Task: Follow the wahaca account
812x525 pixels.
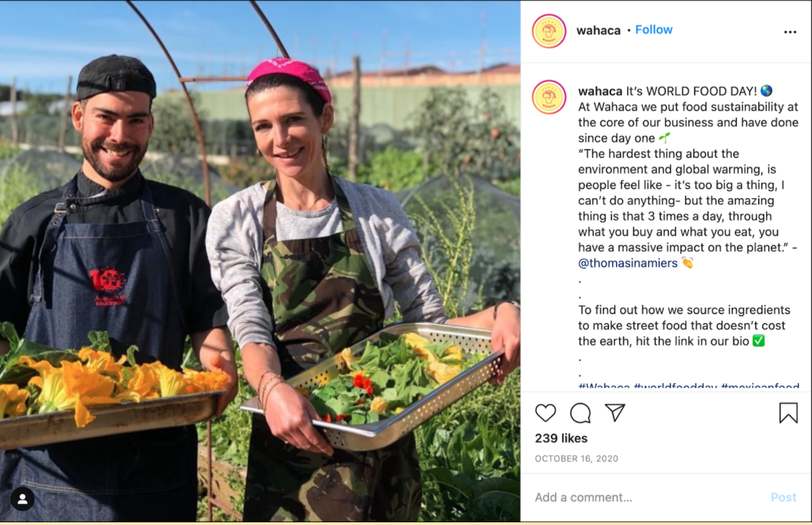Action: [654, 30]
